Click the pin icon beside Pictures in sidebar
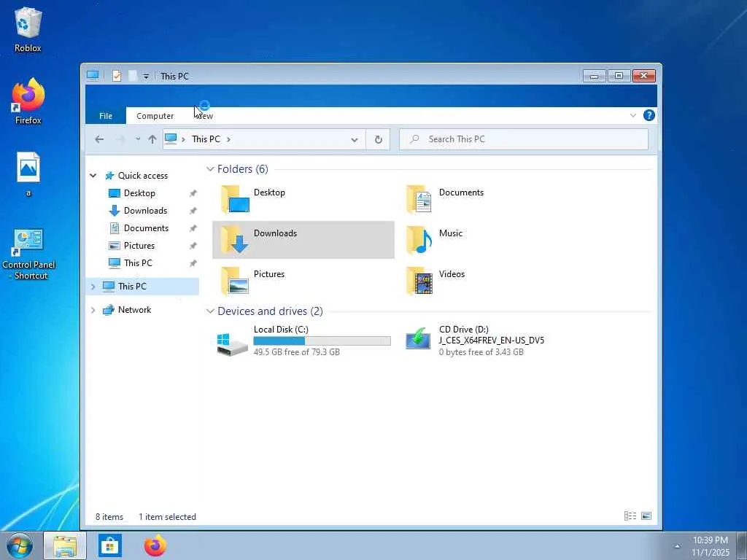Viewport: 747px width, 560px height. (193, 246)
